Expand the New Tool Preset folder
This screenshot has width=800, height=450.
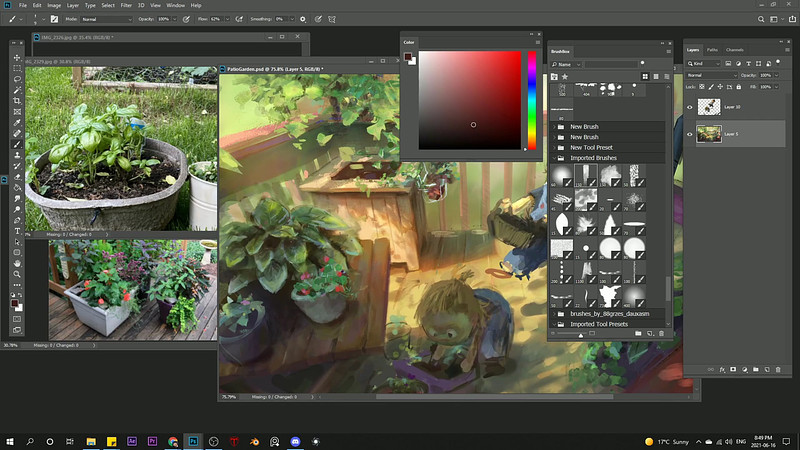(555, 147)
